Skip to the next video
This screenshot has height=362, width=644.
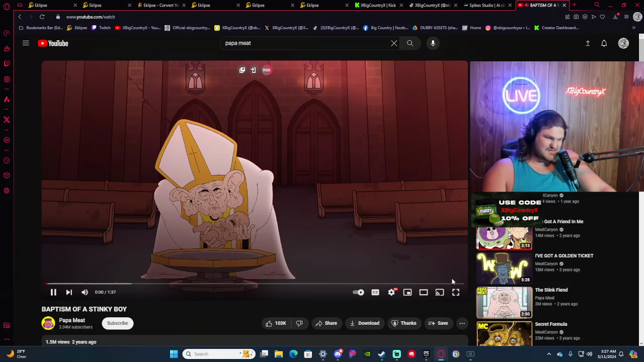(69, 292)
